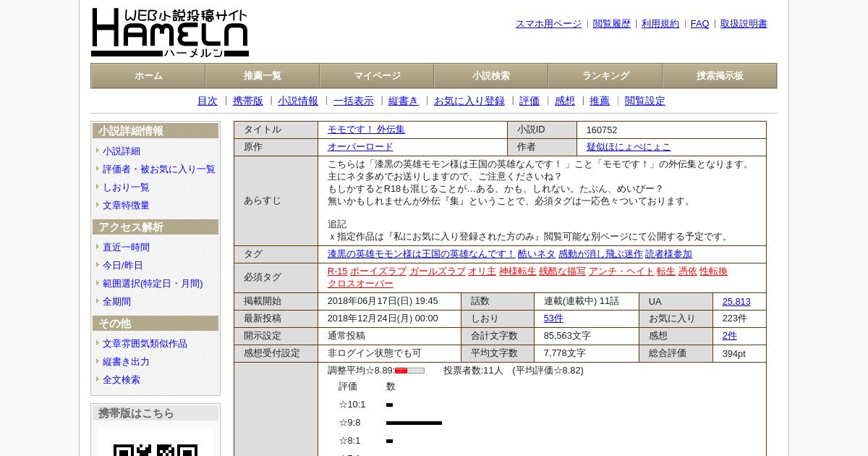Click the red adjusted-average rating bar
The width and height of the screenshot is (868, 456).
coord(409,371)
